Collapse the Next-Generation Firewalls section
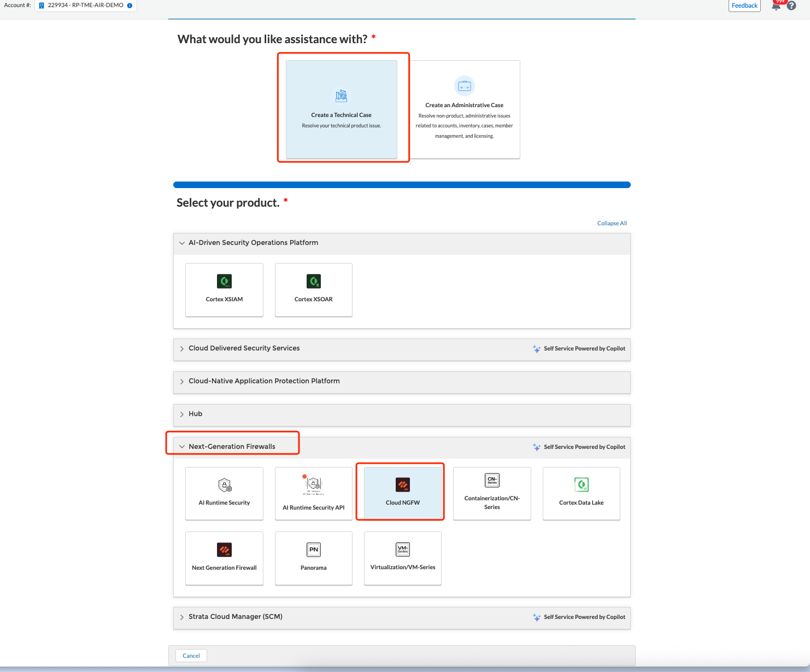This screenshot has width=810, height=672. (182, 447)
